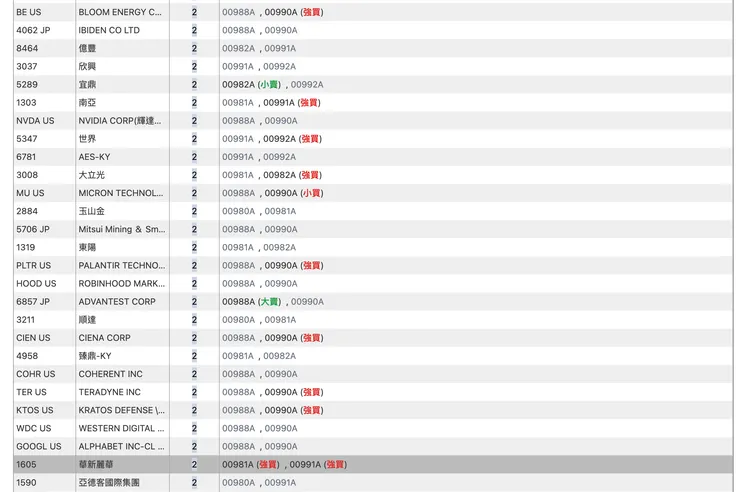Select stock code 3211
The height and width of the screenshot is (492, 740).
click(25, 320)
